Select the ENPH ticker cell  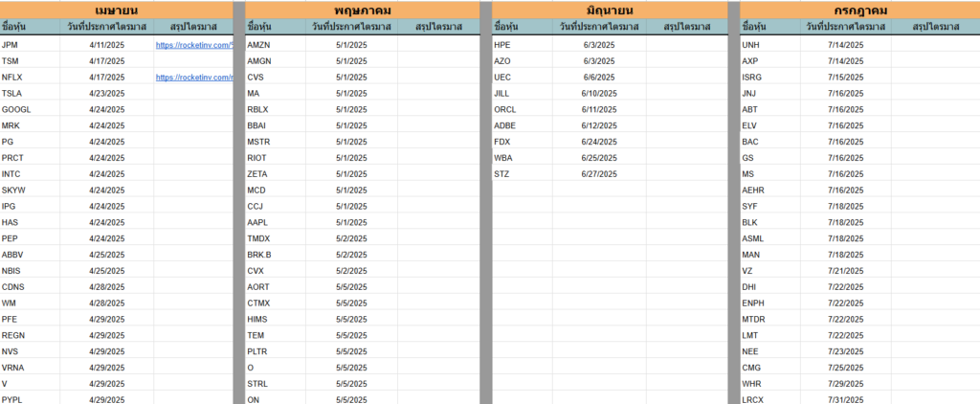770,303
